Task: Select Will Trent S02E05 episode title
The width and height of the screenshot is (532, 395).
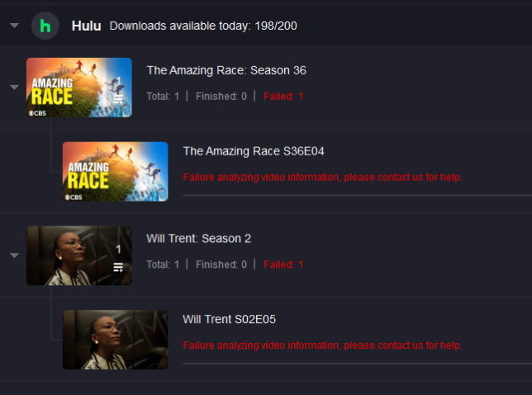Action: pos(230,319)
